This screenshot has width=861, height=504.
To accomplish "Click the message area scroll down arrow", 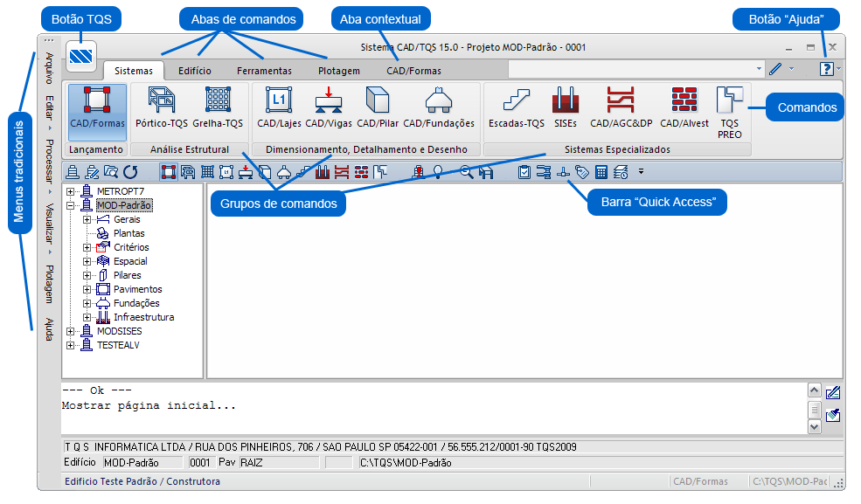I will pyautogui.click(x=815, y=426).
